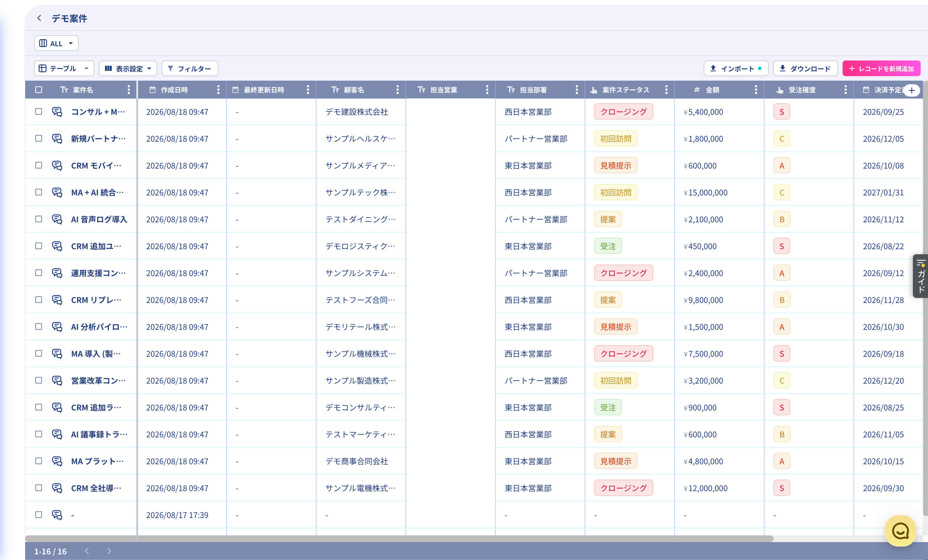
Task: Open 金額 column options menu
Action: point(756,90)
